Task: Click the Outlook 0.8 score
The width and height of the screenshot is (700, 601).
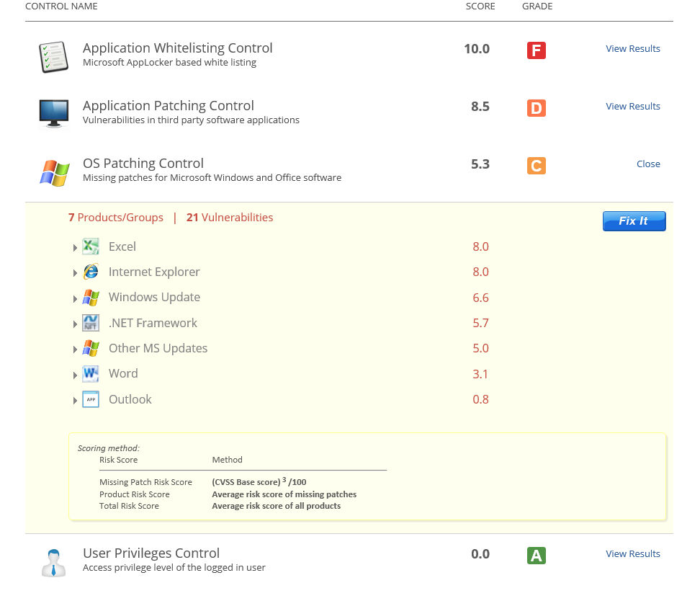Action: (x=481, y=399)
